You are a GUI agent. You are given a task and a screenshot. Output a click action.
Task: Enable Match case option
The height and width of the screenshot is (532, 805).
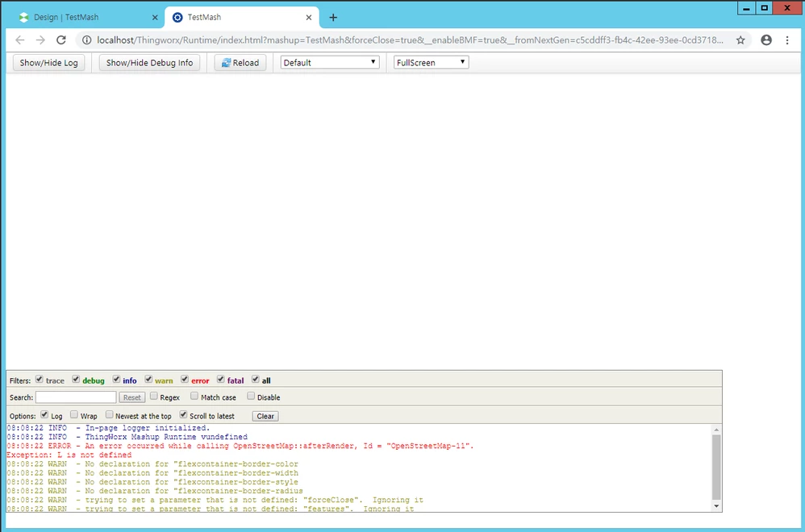194,396
